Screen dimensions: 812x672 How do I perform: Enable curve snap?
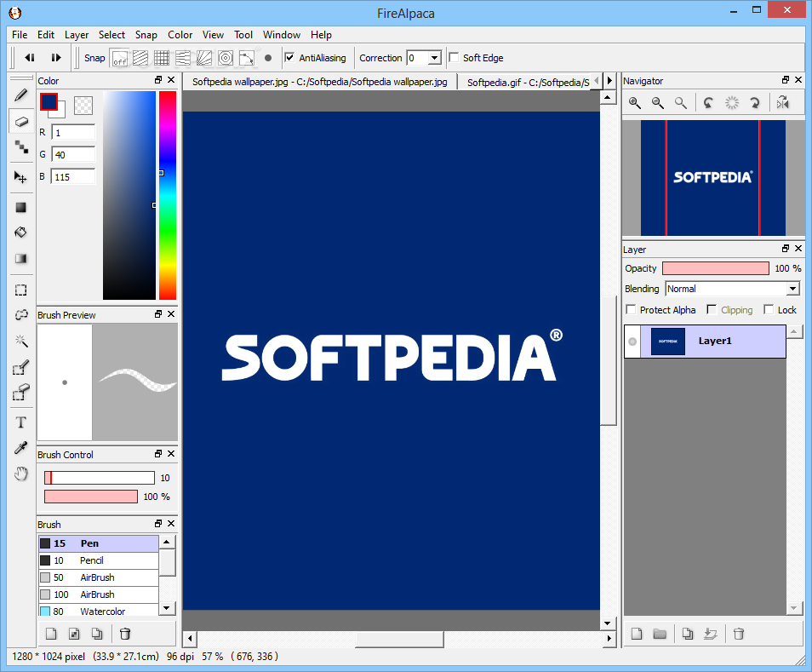tap(247, 58)
